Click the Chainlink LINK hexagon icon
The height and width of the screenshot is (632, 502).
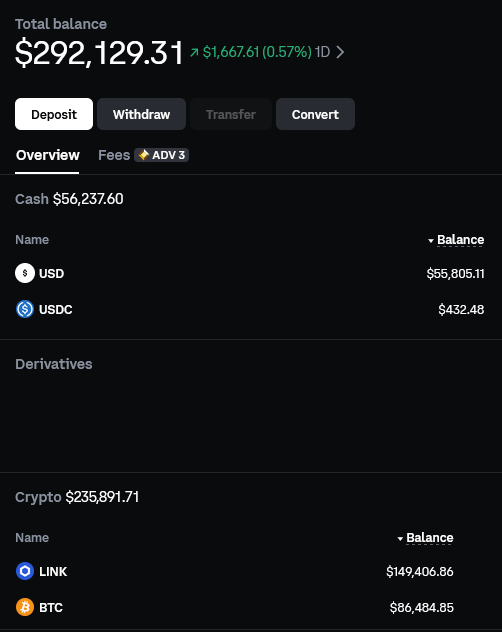pos(25,571)
